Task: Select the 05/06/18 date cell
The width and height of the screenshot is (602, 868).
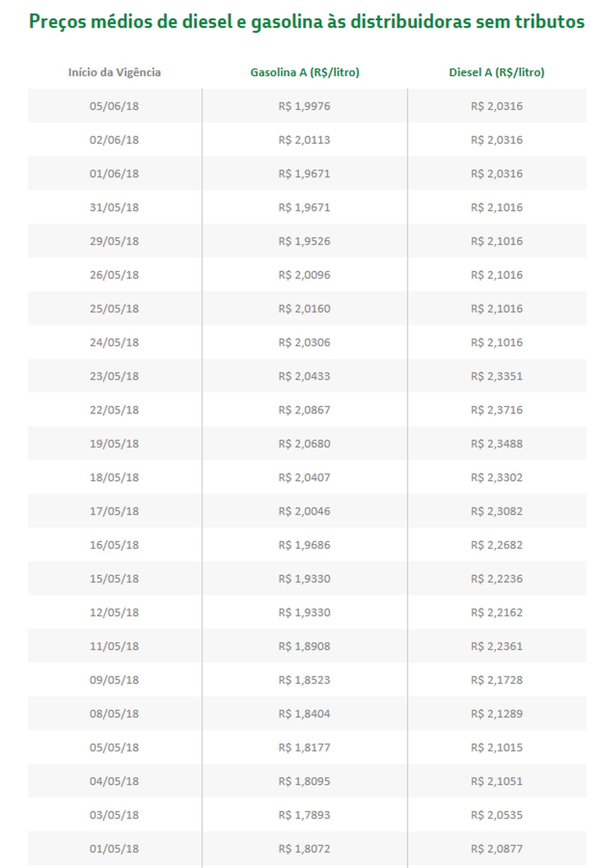Action: [x=114, y=106]
